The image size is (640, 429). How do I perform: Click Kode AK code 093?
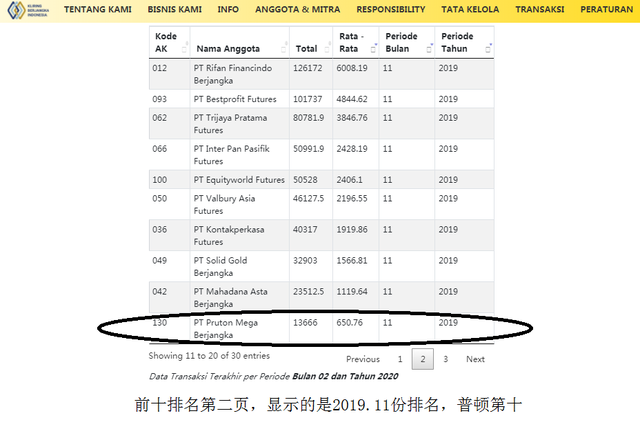(x=160, y=99)
